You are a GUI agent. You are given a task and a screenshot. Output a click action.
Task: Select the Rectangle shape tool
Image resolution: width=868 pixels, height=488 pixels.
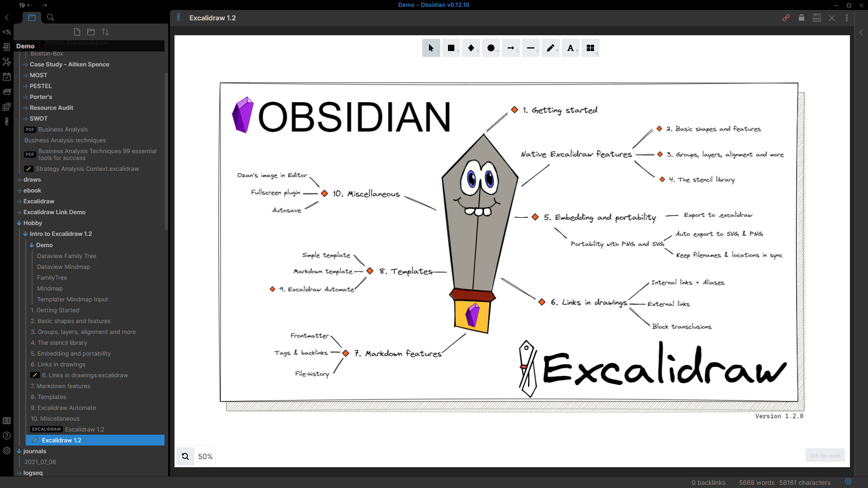pyautogui.click(x=451, y=48)
